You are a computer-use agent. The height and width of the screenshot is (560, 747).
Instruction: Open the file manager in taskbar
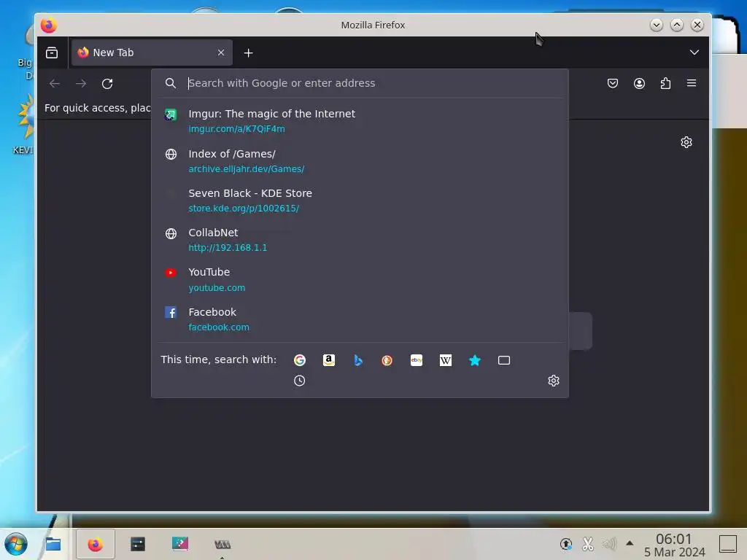[x=53, y=544]
